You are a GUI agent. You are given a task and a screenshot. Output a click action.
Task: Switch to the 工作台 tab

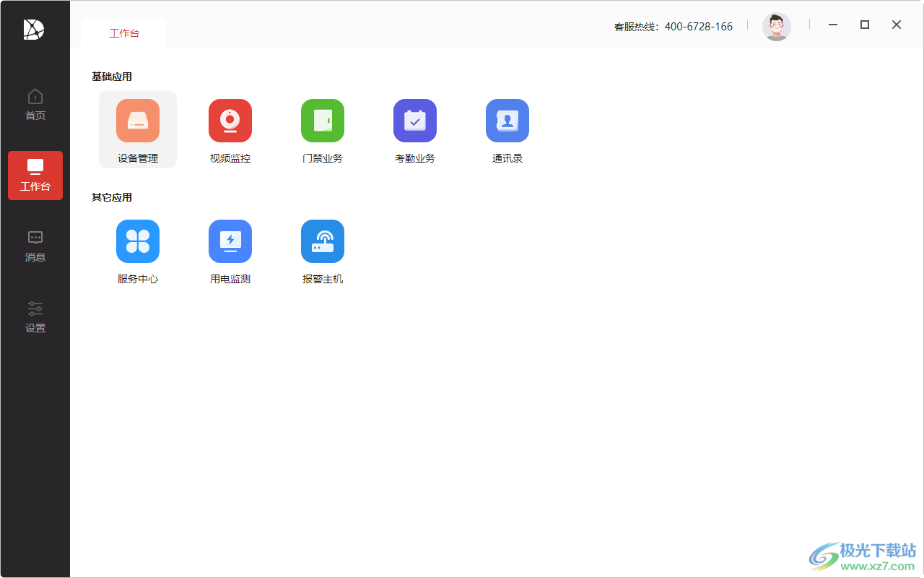pos(124,33)
